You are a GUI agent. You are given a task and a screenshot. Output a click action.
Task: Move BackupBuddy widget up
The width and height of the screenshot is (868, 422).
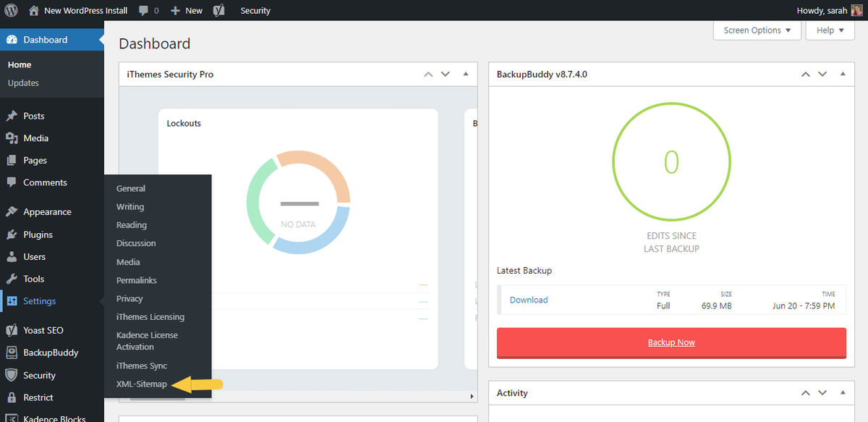click(x=806, y=74)
